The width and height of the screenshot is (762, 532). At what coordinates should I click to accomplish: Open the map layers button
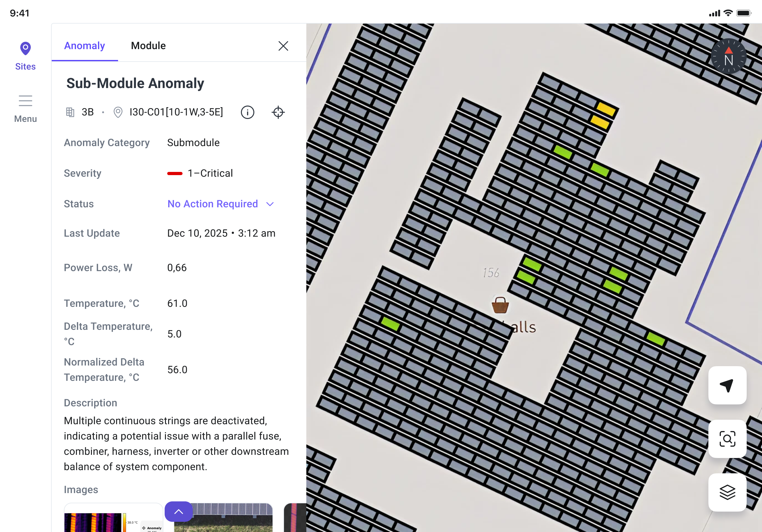(x=727, y=492)
